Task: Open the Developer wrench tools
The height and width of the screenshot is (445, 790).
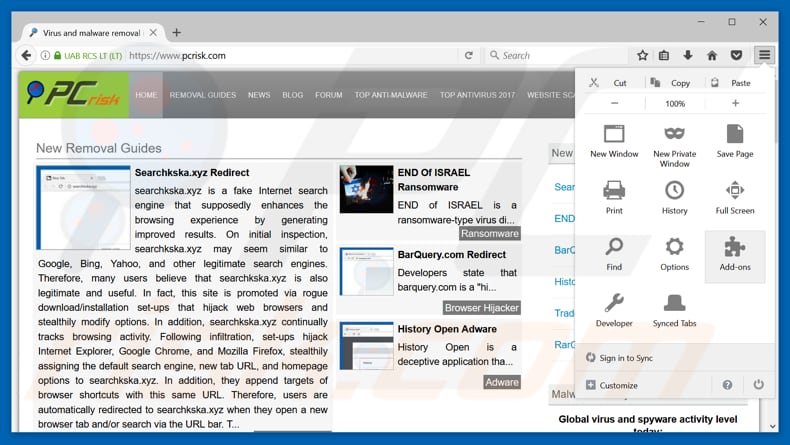Action: point(614,309)
